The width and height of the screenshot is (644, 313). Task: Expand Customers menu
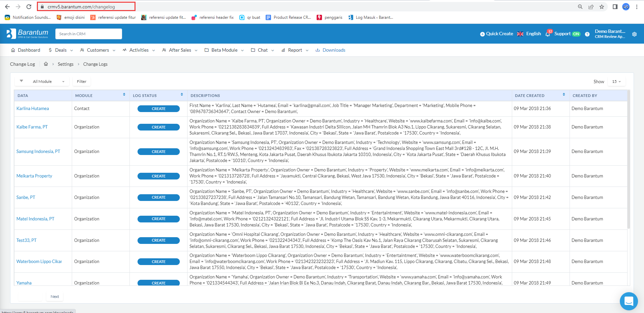click(x=98, y=50)
